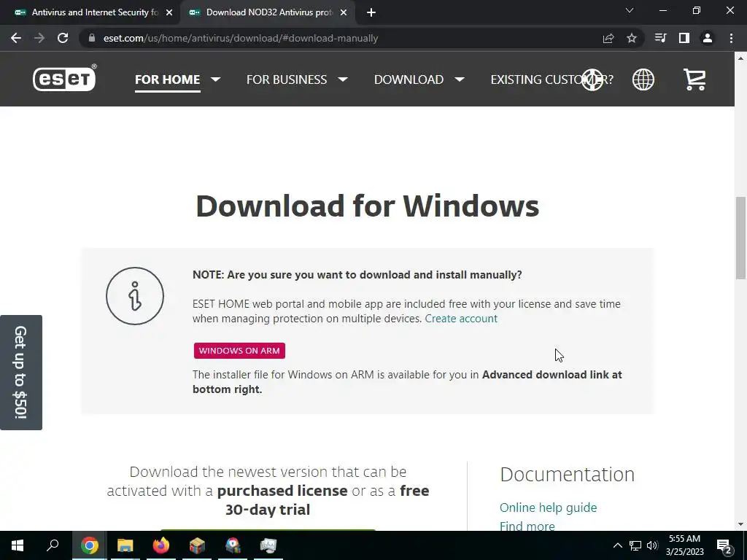The image size is (747, 560).
Task: Expand the DOWNLOAD dropdown arrow
Action: click(460, 79)
